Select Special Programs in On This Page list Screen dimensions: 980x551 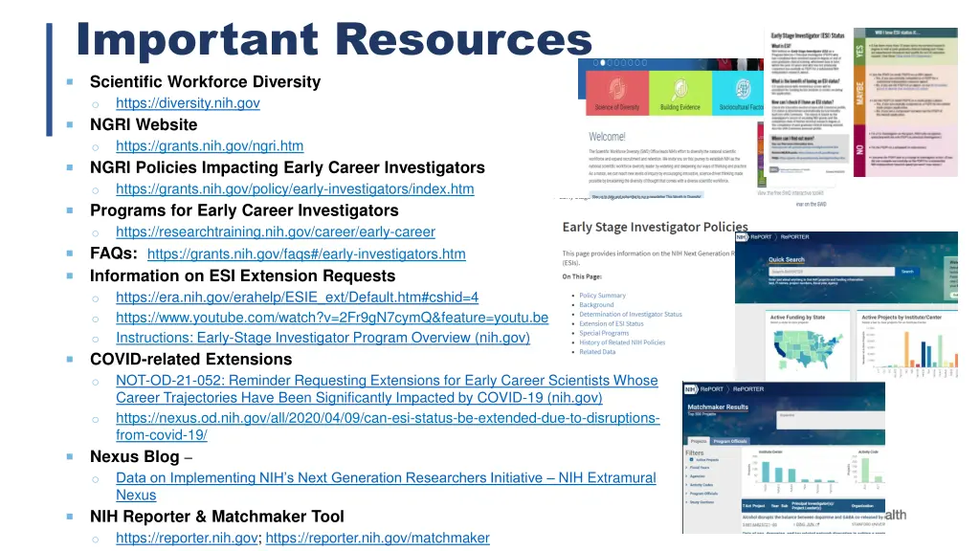click(x=604, y=333)
